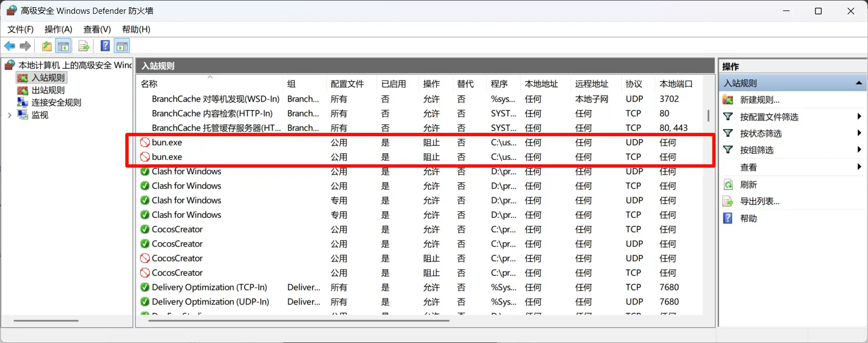868x343 pixels.
Task: Open the 按状态筛选 submenu arrow
Action: pos(859,133)
